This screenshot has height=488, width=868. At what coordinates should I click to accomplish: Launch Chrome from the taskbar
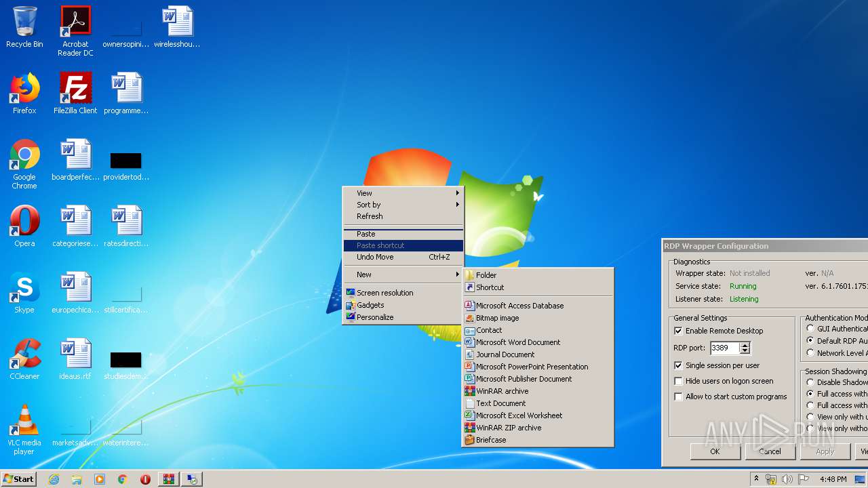pyautogui.click(x=122, y=479)
